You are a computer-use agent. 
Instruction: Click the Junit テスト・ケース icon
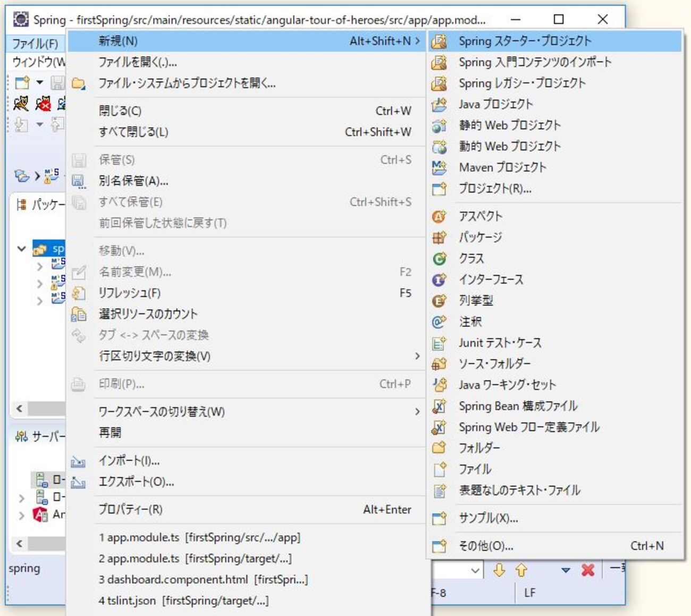[x=439, y=343]
